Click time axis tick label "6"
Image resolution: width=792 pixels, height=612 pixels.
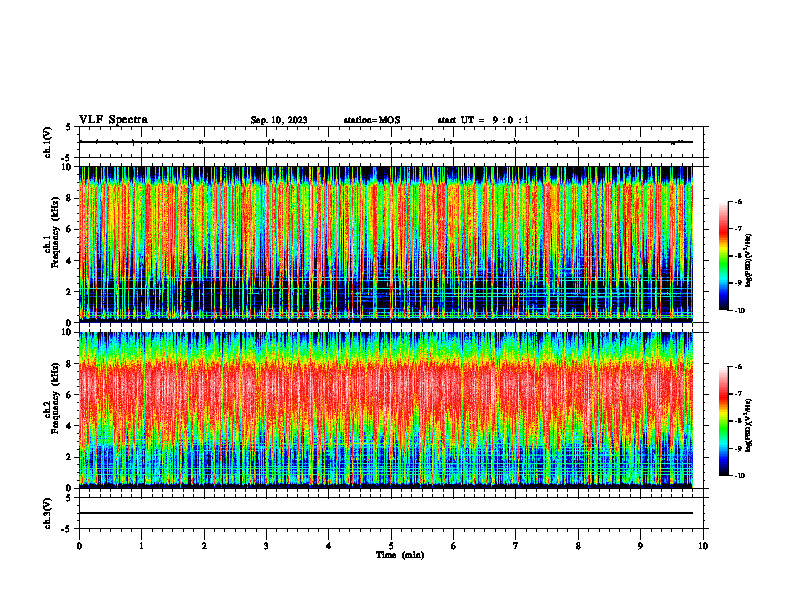454,546
